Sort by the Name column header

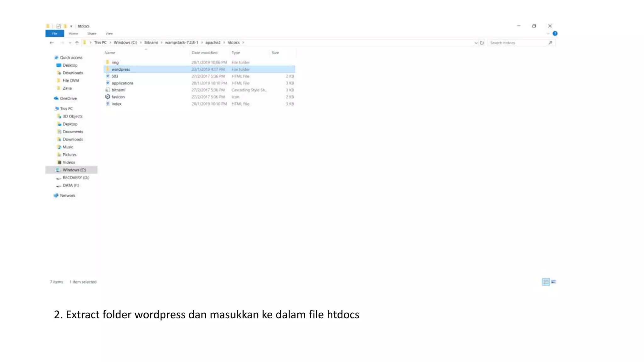tap(110, 53)
